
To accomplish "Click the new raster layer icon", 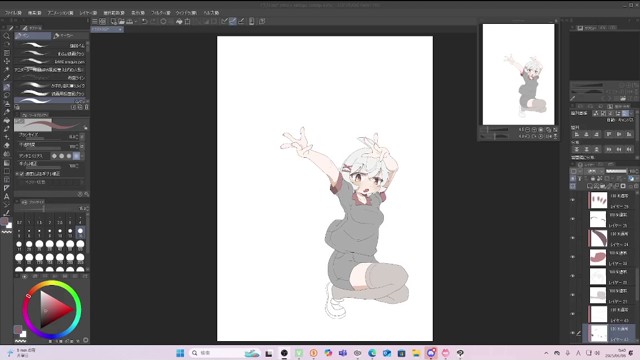I will pyautogui.click(x=590, y=186).
